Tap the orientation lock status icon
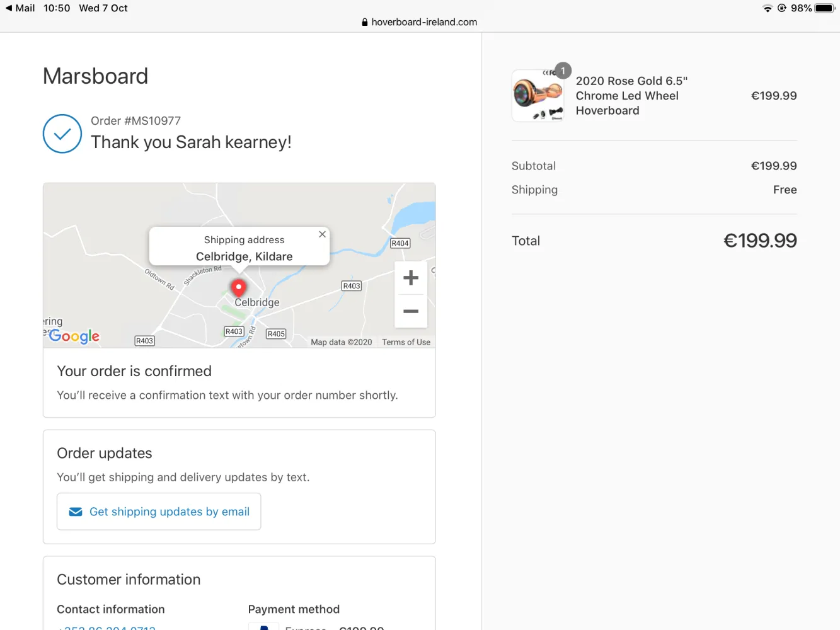This screenshot has height=630, width=840. pos(782,8)
